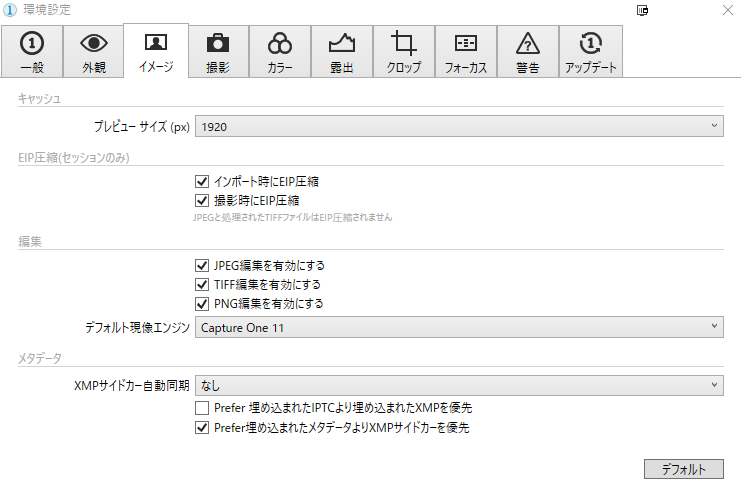Select the 撮影 (Capture) camera icon tab

tap(217, 52)
